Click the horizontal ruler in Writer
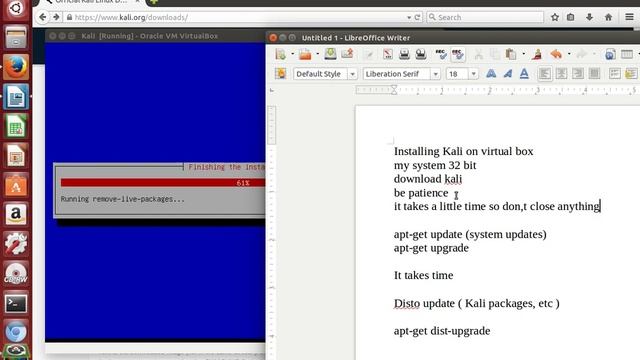Viewport: 640px width, 360px height. [498, 90]
